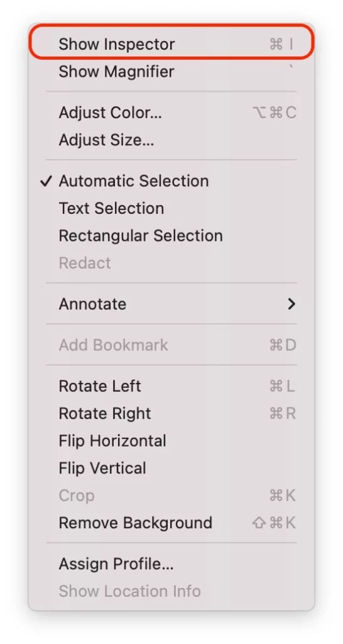The width and height of the screenshot is (343, 644).
Task: Switch to Text Selection mode
Action: (x=171, y=208)
